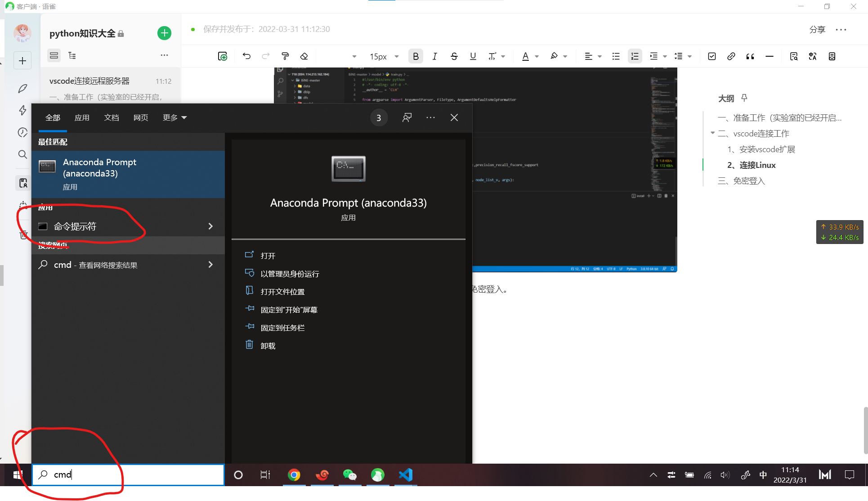Open the font color dropdown arrow
Screen dimensions: 868x501
[x=537, y=57]
